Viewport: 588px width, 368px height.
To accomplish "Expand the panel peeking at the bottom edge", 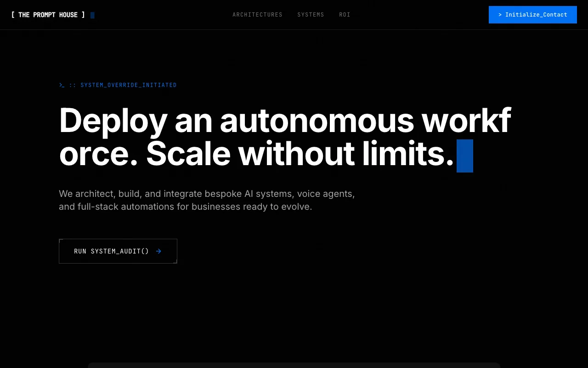I will coord(294,366).
